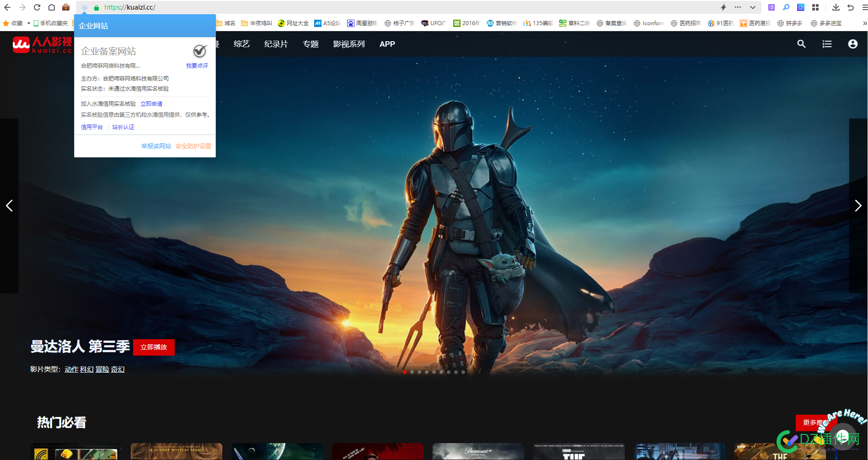Open the 2016年 bookmark
The width and height of the screenshot is (868, 460).
pyautogui.click(x=466, y=23)
